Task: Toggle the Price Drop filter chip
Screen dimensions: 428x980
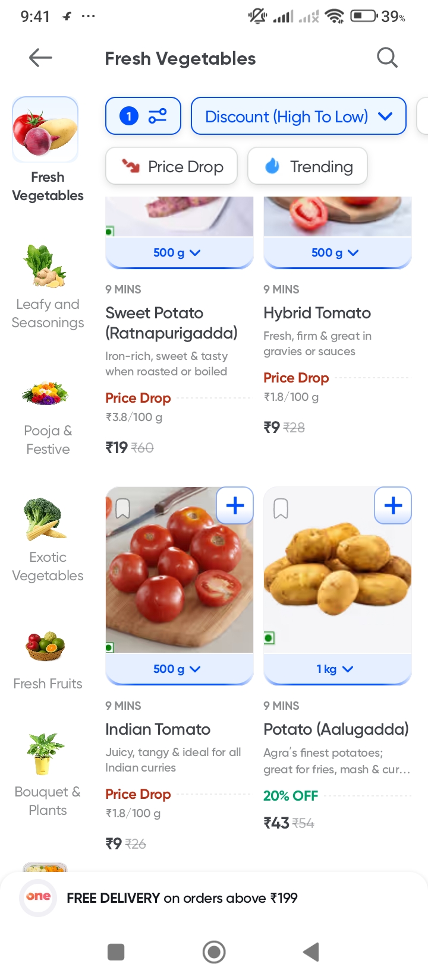Action: coord(171,166)
